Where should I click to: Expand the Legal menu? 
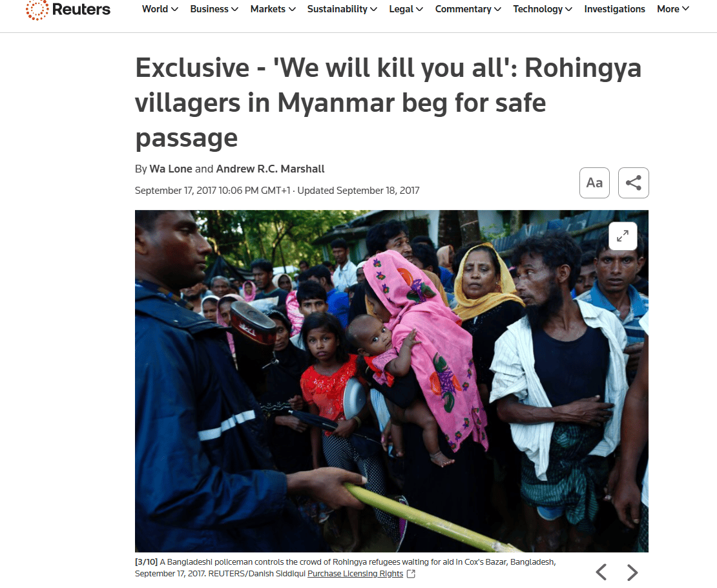406,9
